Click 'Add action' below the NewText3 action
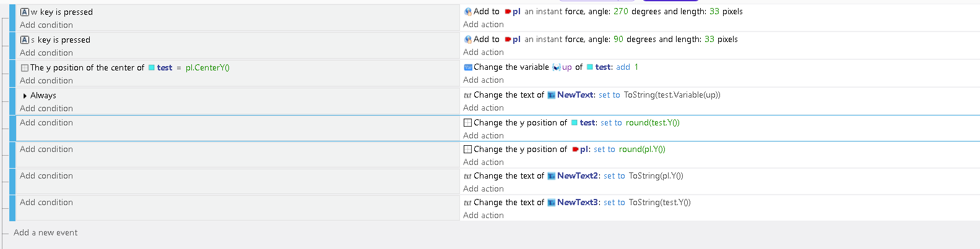 (483, 215)
